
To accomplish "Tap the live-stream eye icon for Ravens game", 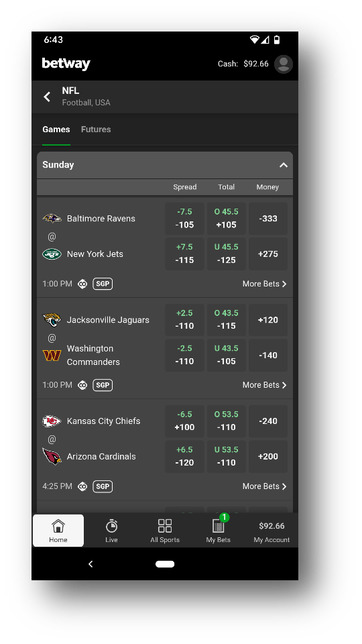I will pyautogui.click(x=82, y=284).
